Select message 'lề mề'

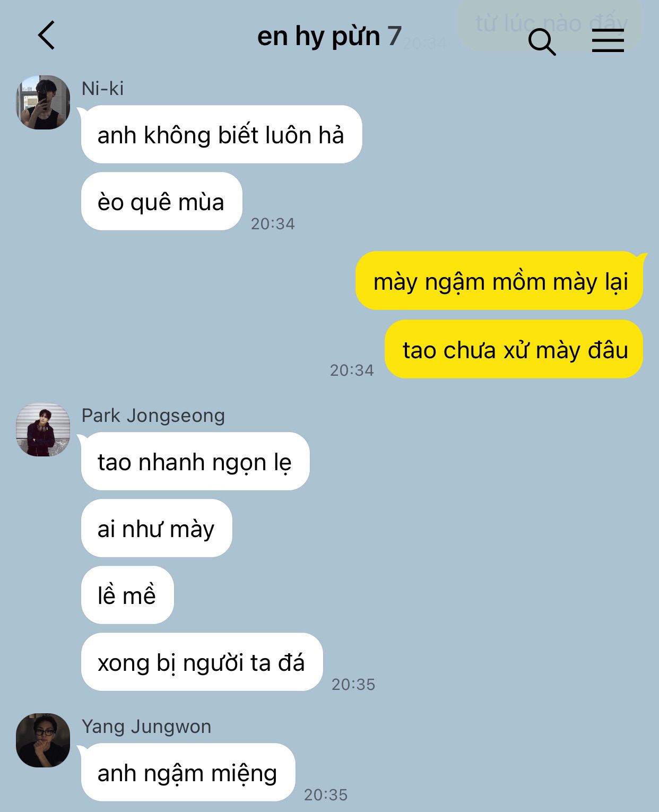127,595
